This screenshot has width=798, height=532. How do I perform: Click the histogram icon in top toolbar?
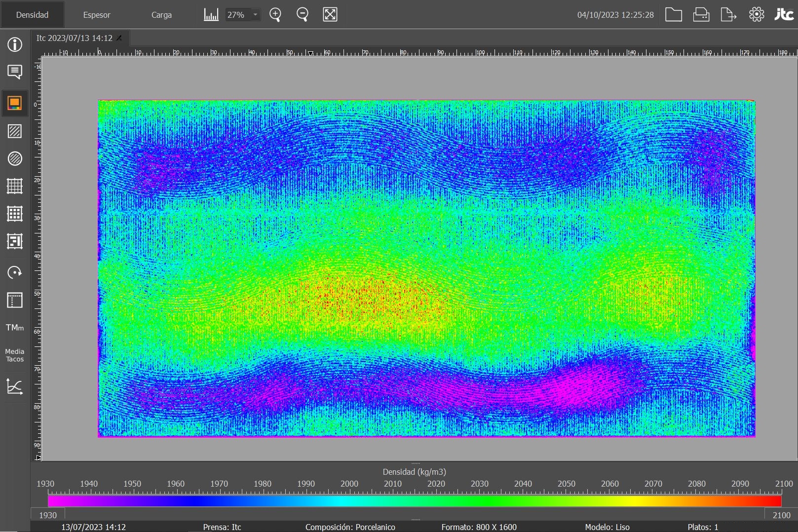[211, 15]
